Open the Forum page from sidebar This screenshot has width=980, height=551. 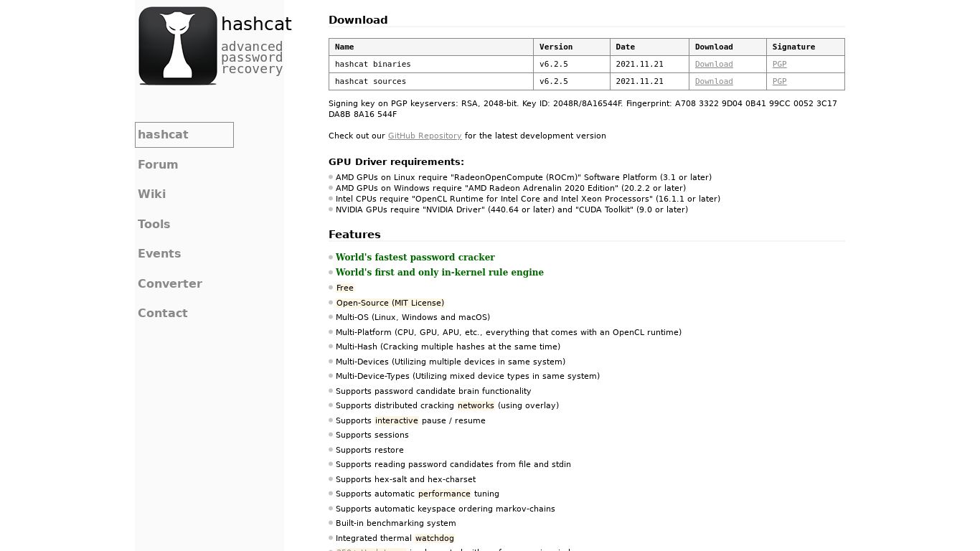pos(158,164)
